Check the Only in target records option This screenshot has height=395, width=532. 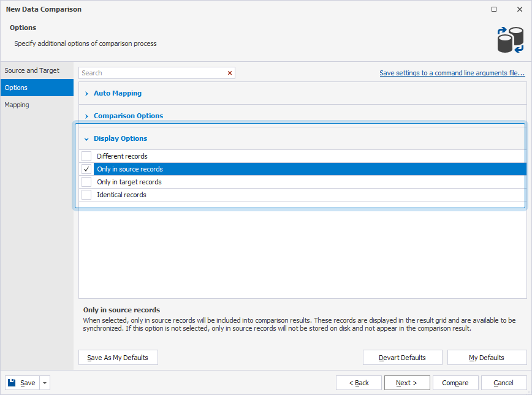click(86, 181)
